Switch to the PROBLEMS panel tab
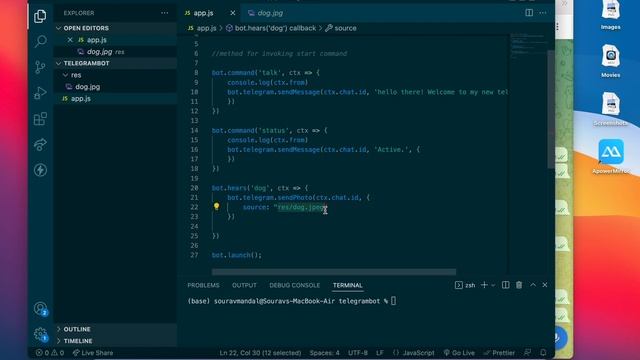The image size is (640, 360). (x=203, y=285)
